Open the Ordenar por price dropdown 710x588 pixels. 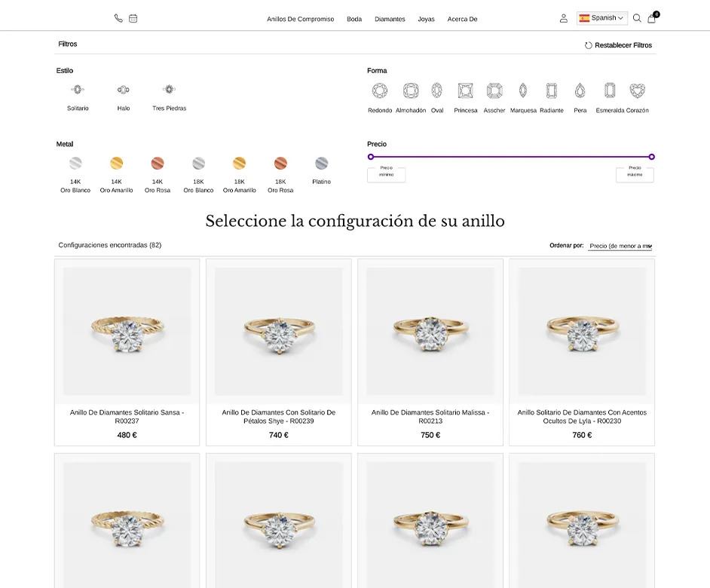pos(620,245)
